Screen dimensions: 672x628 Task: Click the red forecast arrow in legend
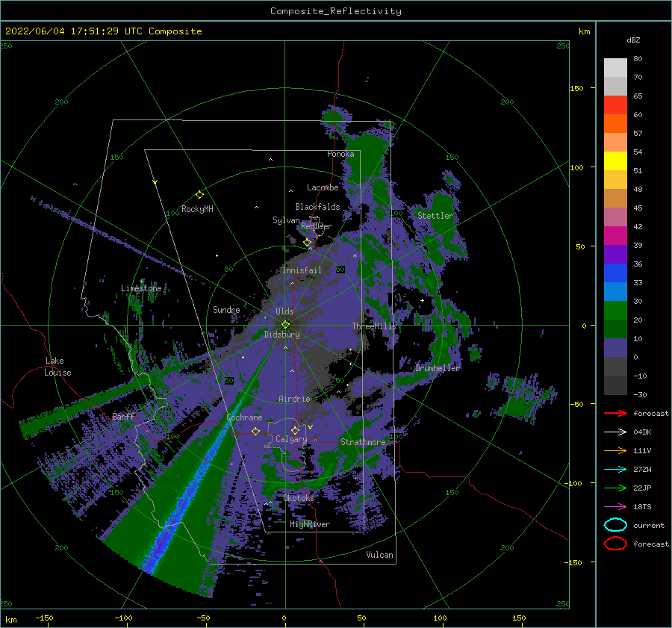coord(615,413)
